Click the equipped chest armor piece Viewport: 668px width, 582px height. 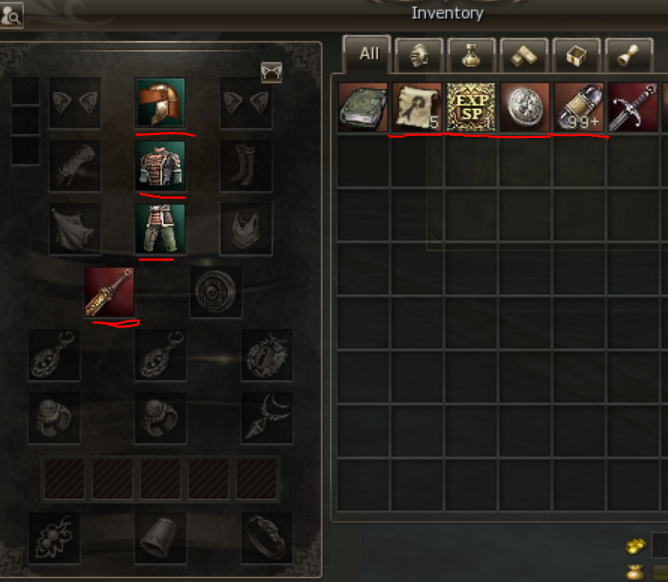(x=160, y=166)
